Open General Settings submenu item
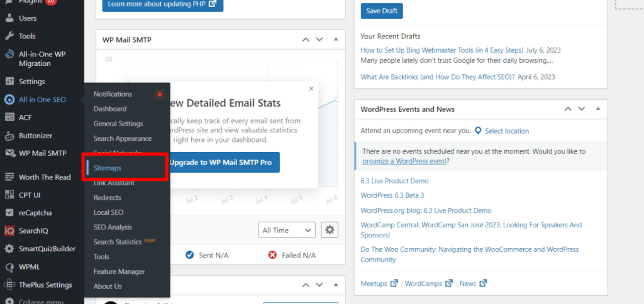Viewport: 644px width, 304px height. coord(118,124)
